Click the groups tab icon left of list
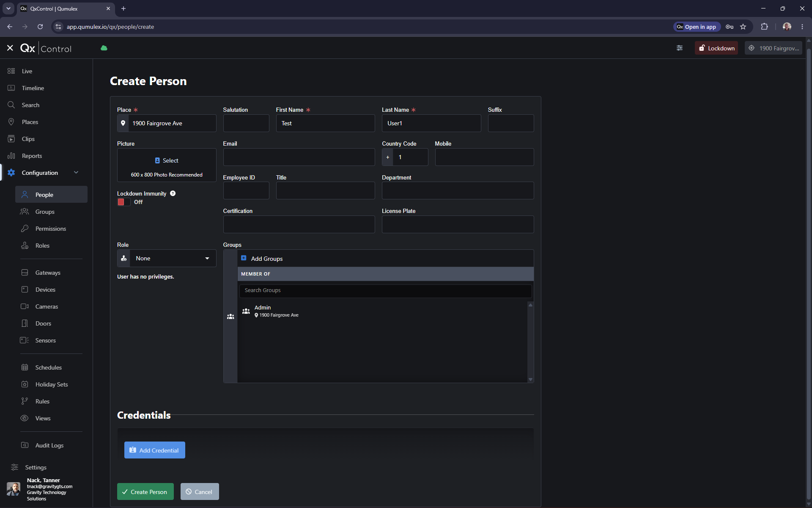 point(230,317)
